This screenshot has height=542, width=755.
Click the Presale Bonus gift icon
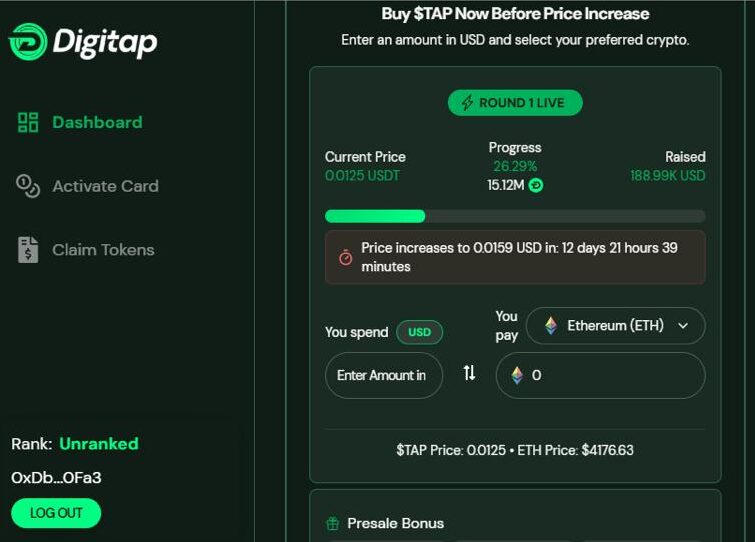point(333,523)
